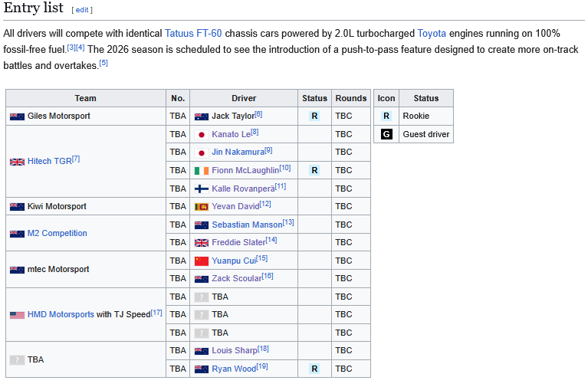The width and height of the screenshot is (588, 387).
Task: Open Yevan David's driver page
Action: (x=235, y=206)
